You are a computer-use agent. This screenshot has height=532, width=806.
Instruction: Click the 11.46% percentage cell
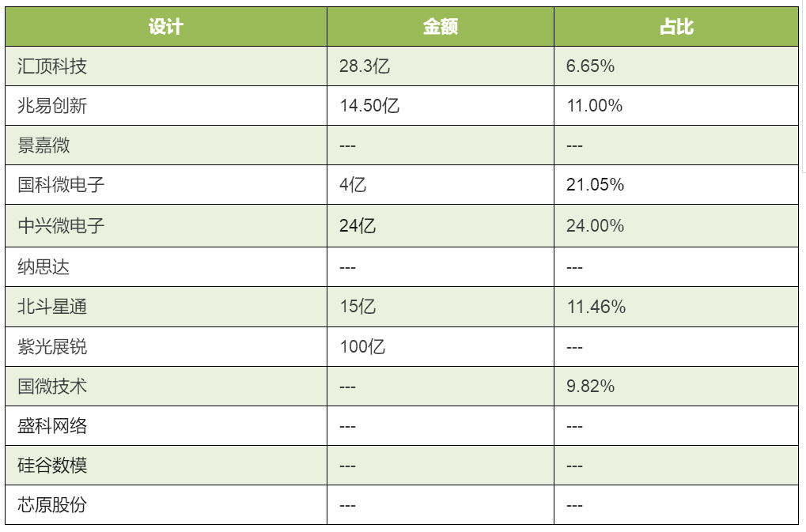coord(676,307)
